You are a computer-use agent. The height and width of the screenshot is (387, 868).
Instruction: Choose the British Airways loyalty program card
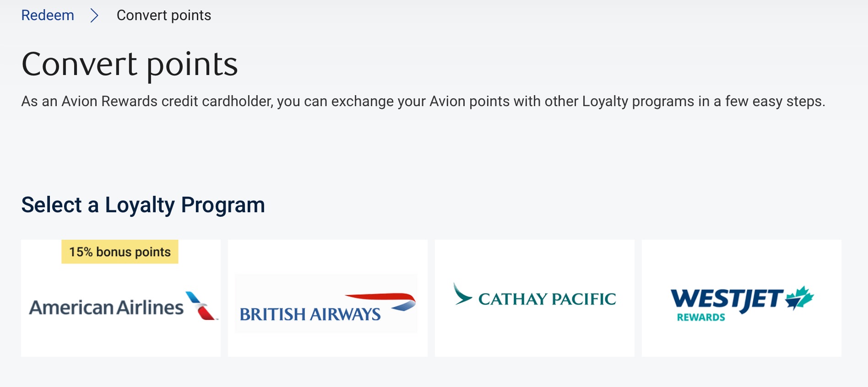click(328, 298)
